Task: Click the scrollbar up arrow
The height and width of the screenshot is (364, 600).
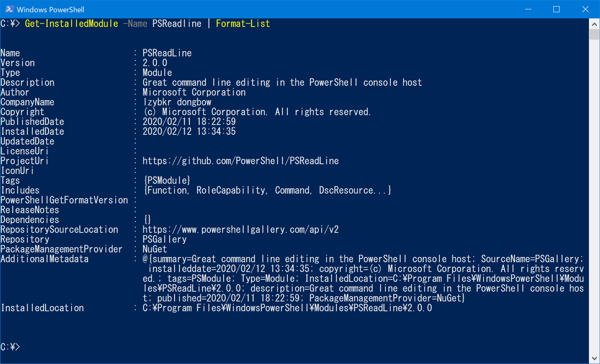Action: (595, 24)
